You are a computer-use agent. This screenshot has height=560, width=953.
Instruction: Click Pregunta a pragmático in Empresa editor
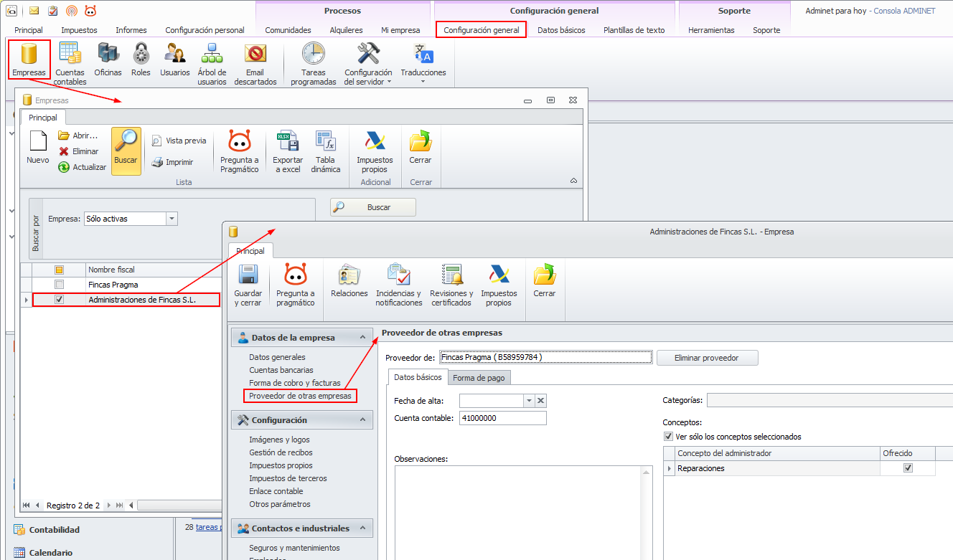tap(296, 285)
